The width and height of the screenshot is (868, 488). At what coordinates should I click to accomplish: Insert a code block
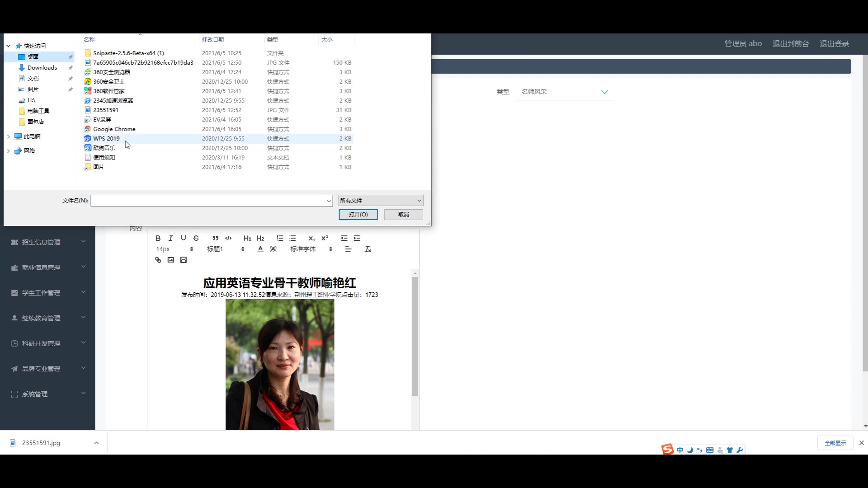(228, 238)
